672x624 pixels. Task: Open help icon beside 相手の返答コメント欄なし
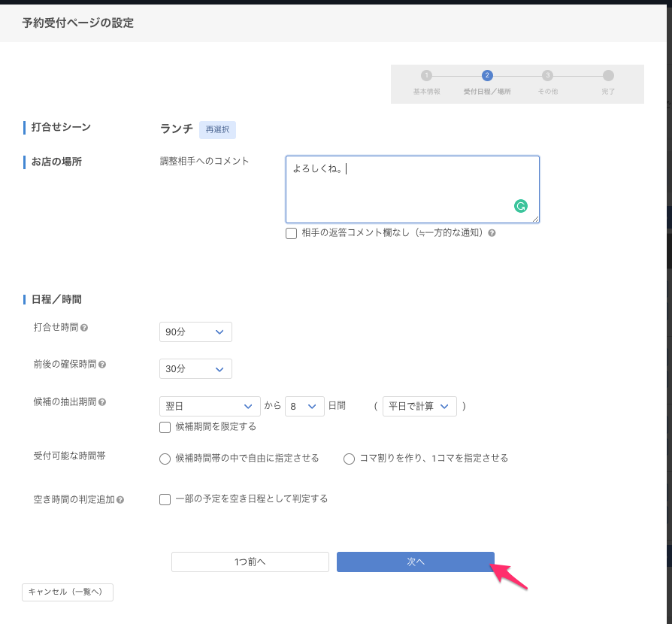492,233
